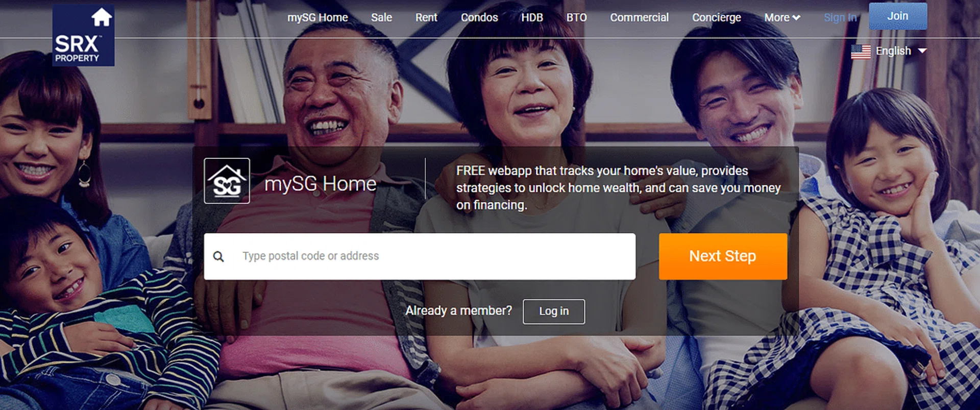Click the US flag language icon
The image size is (980, 410).
[x=861, y=52]
